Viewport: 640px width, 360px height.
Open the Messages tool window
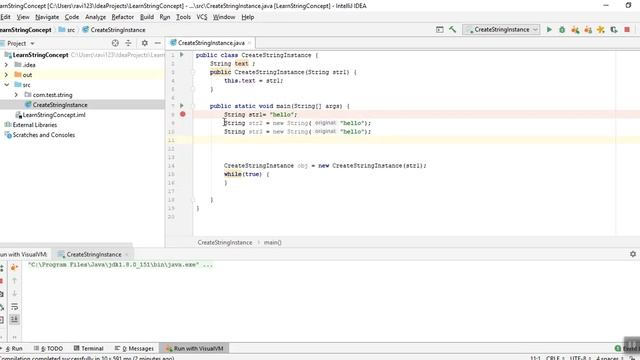click(x=134, y=349)
